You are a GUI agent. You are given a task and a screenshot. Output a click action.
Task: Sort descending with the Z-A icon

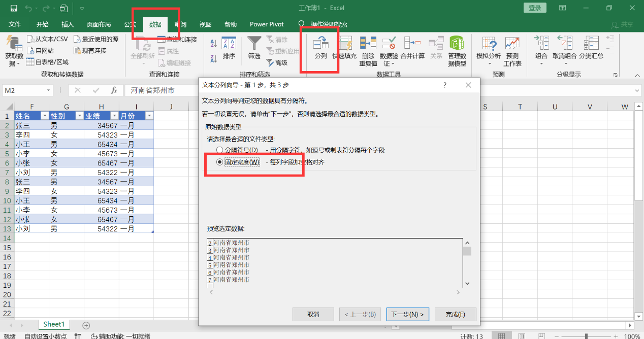click(213, 58)
